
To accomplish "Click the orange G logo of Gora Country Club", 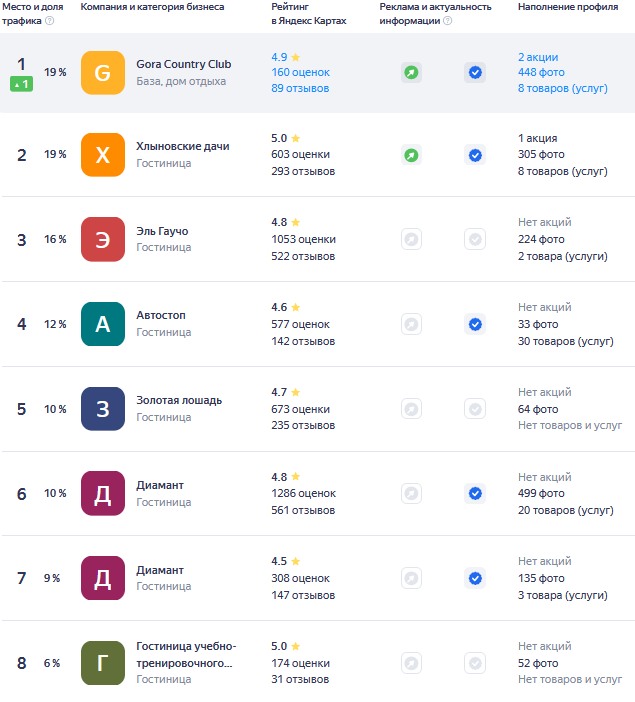I will pos(103,73).
